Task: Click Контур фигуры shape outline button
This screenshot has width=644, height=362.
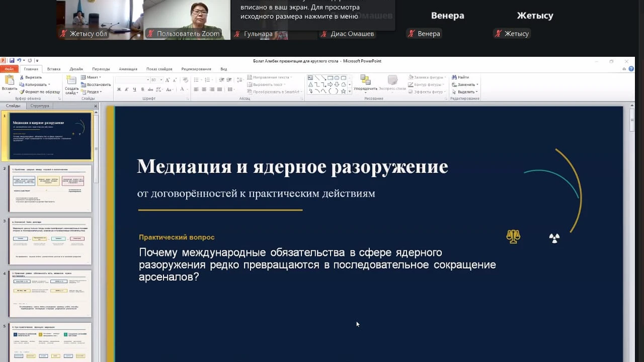Action: coord(426,84)
